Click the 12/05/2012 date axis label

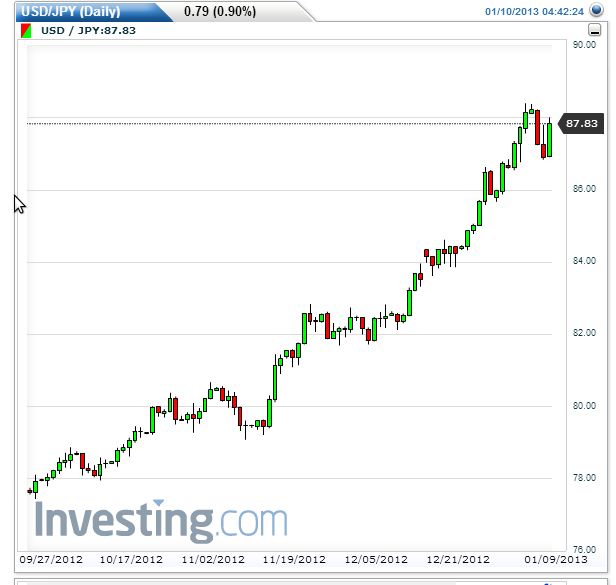(x=376, y=559)
